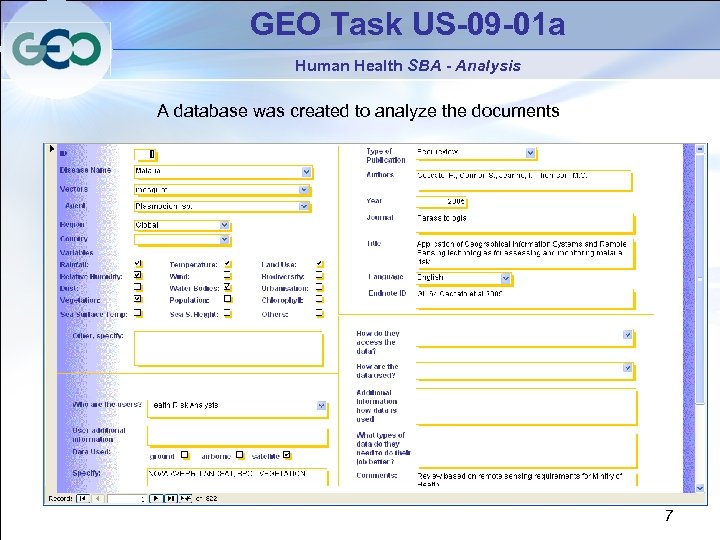Toggle the Rainfall checkbox

[138, 264]
